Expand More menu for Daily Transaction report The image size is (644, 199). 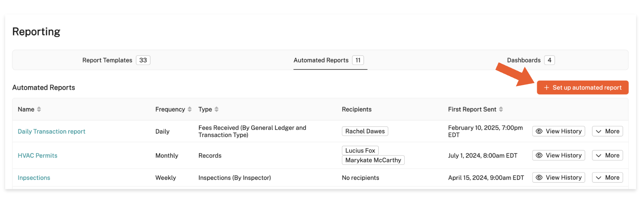[x=607, y=131]
